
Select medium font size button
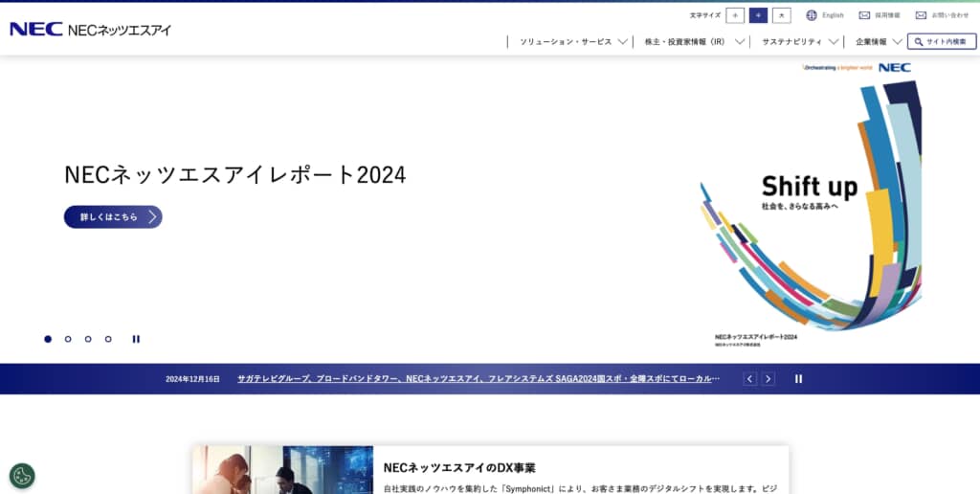click(758, 15)
